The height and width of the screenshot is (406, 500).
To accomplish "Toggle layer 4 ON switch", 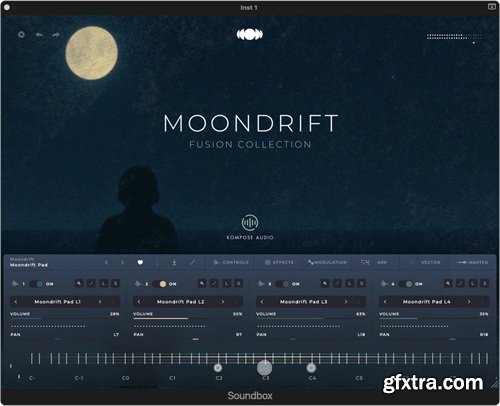I will 406,284.
